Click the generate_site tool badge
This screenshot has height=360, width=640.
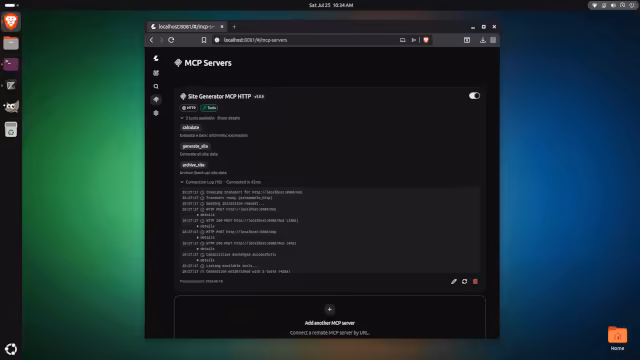[x=195, y=146]
